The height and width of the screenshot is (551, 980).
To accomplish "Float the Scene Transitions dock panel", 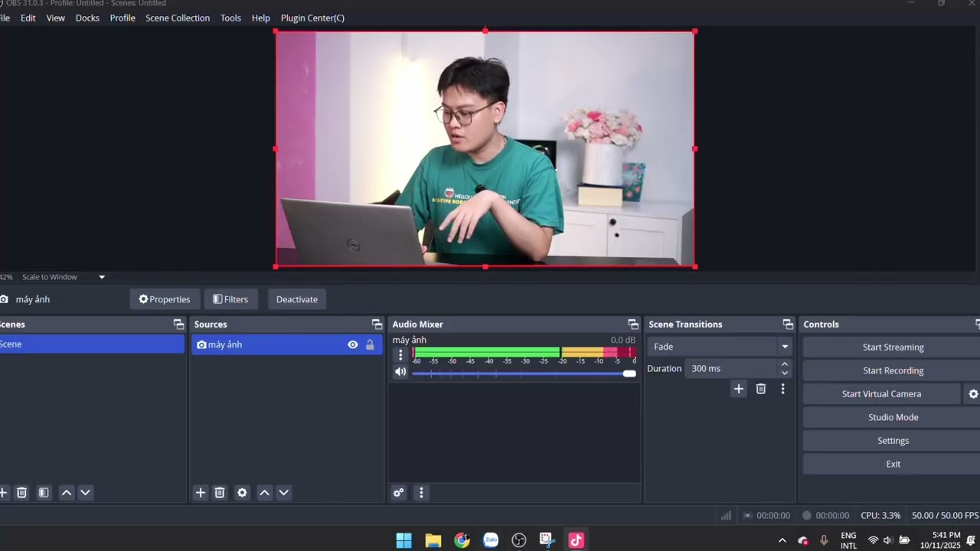I will click(788, 324).
